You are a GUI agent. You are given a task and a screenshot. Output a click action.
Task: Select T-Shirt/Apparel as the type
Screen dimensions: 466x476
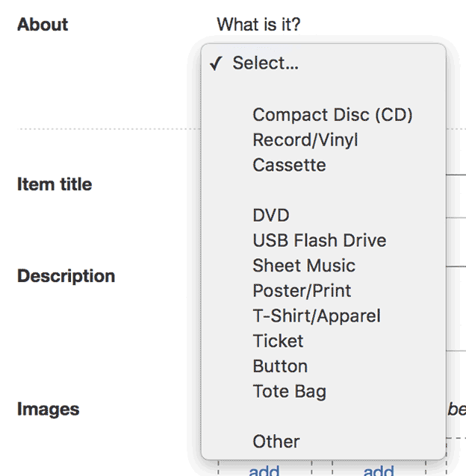click(x=316, y=316)
